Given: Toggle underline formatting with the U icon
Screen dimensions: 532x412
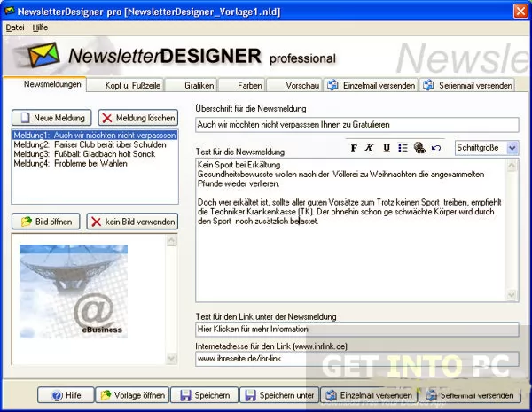Looking at the screenshot, I should pos(387,148).
